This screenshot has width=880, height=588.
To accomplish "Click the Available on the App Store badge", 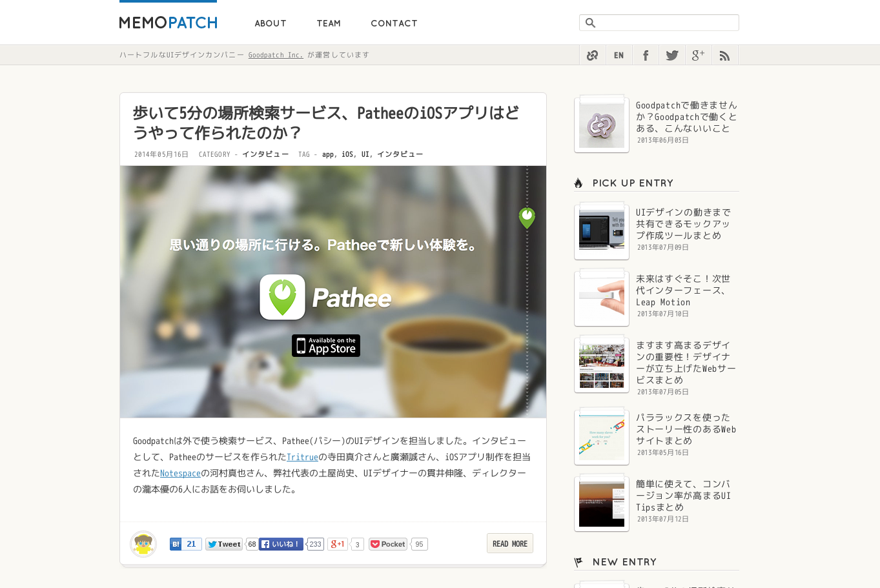I will [x=326, y=346].
